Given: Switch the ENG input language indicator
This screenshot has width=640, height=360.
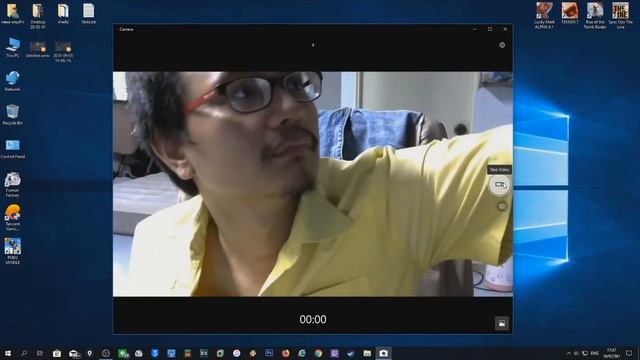Looking at the screenshot, I should [595, 353].
